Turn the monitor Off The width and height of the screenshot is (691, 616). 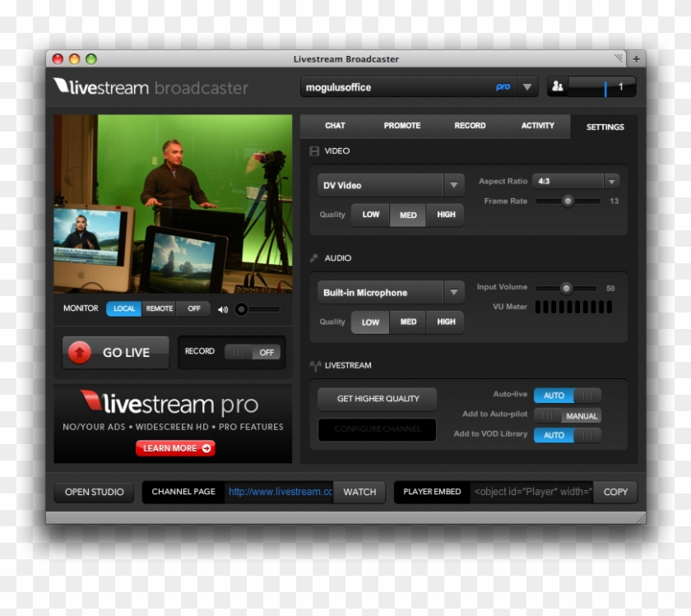tap(193, 308)
